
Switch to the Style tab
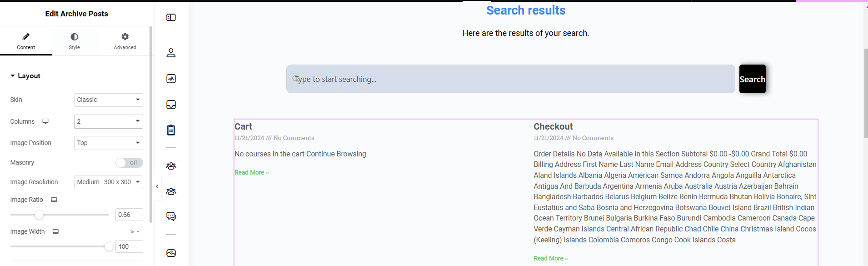click(74, 41)
